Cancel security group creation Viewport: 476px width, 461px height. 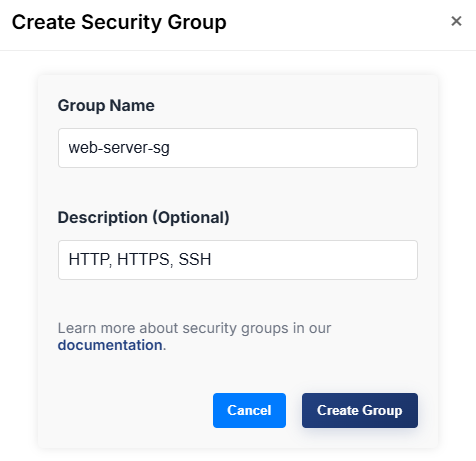249,410
